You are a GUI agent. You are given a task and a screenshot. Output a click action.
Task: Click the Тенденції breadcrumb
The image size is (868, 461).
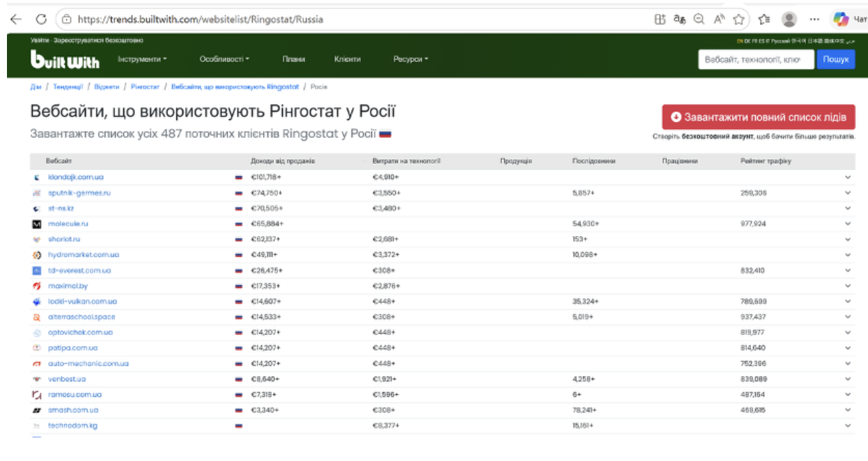(68, 87)
